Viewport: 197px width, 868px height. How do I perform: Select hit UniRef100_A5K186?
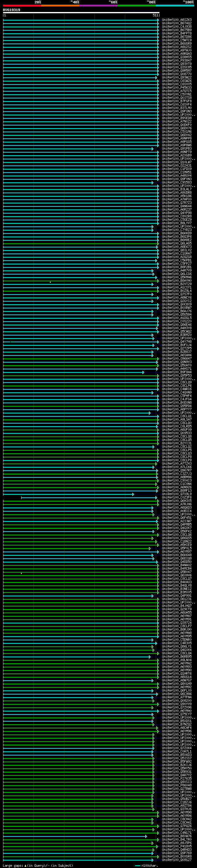177,196
